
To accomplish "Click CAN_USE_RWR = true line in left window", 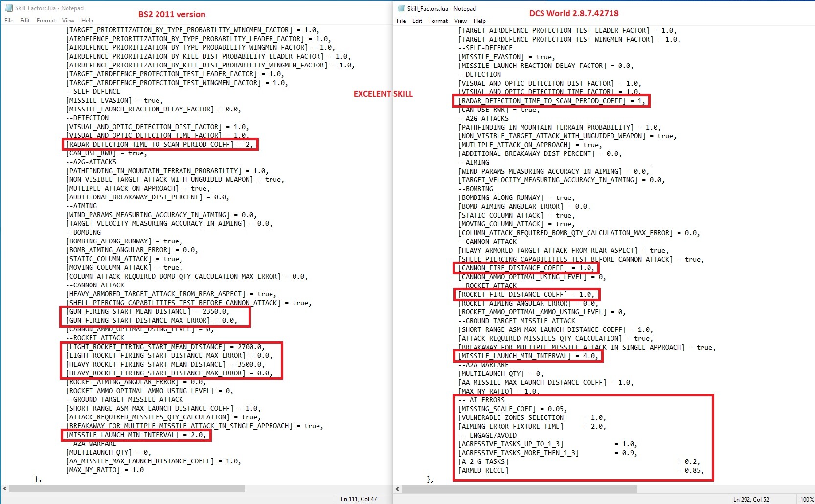I will pos(107,153).
